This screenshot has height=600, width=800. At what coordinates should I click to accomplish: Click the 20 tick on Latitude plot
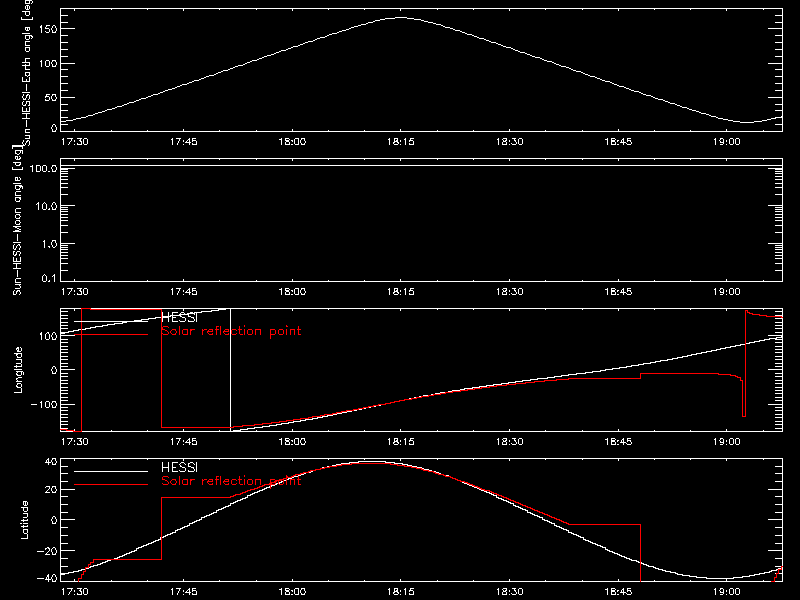click(51, 490)
